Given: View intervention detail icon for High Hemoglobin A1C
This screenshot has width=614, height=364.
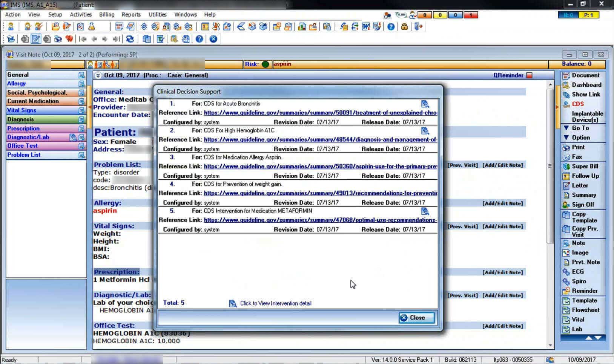Looking at the screenshot, I should 425,131.
